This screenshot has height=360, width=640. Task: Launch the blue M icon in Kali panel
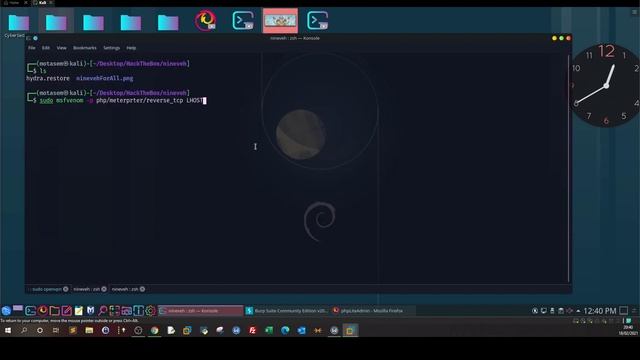(x=91, y=311)
